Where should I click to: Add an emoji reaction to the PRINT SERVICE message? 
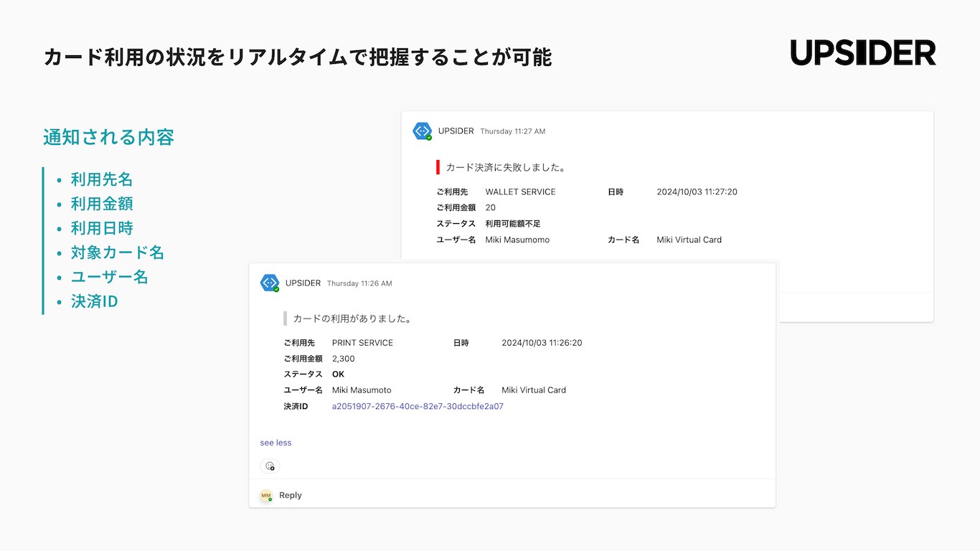270,466
